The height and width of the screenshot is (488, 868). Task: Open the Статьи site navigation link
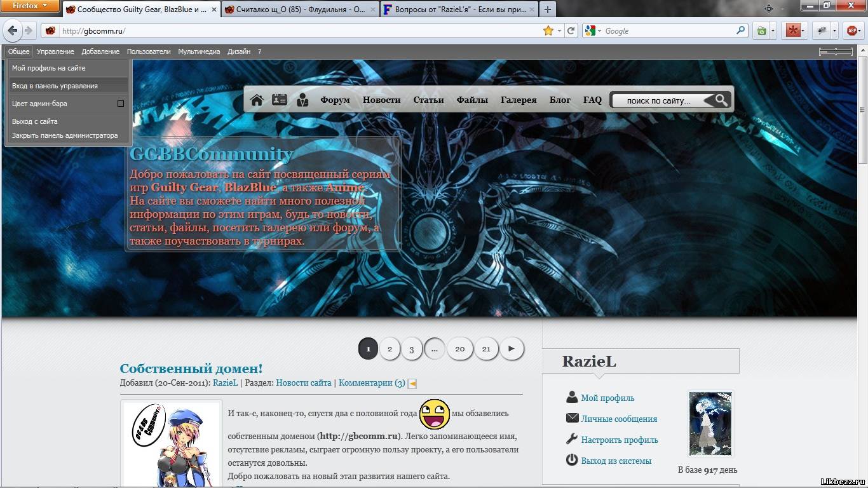[x=428, y=100]
